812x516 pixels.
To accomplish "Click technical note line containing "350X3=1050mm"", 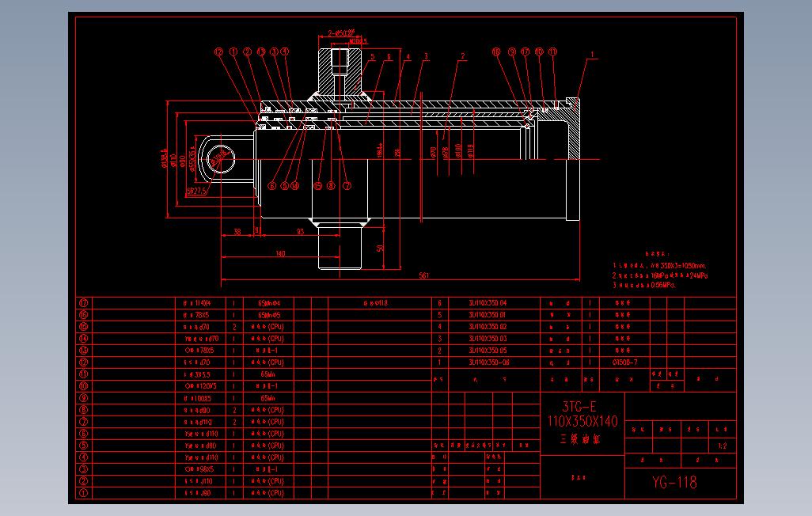I will [x=659, y=265].
